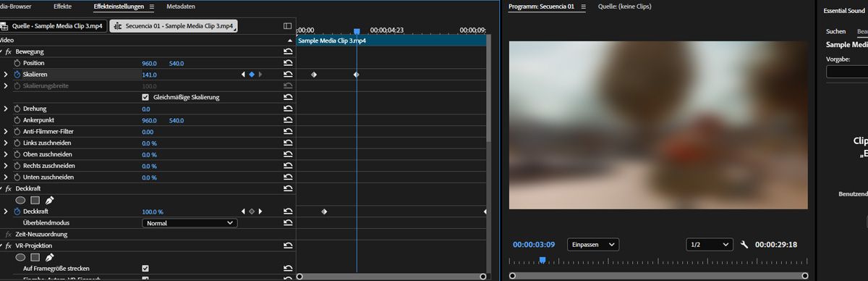Add or remove Skalieren keyframe
This screenshot has height=281, width=868.
[252, 75]
